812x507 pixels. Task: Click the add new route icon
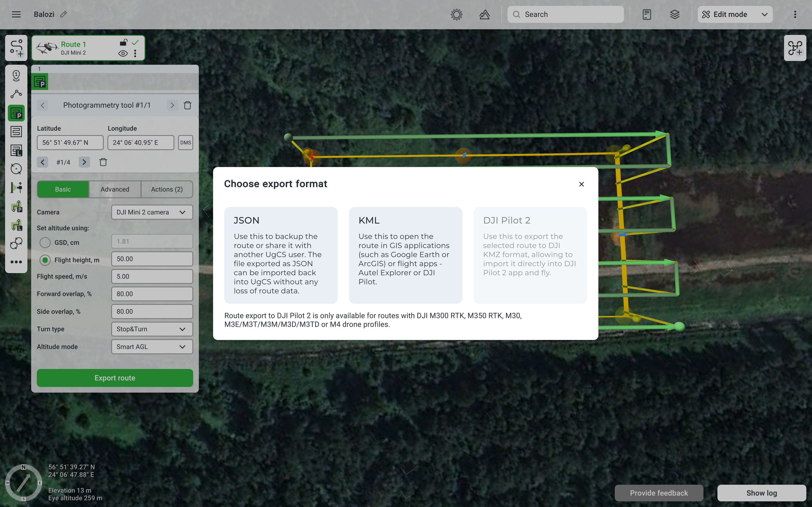(x=16, y=48)
